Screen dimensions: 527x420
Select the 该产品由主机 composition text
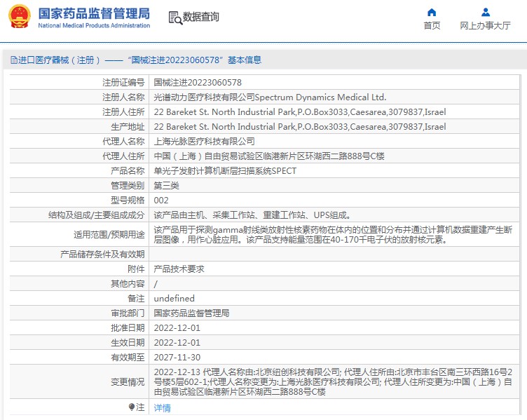tap(252, 215)
